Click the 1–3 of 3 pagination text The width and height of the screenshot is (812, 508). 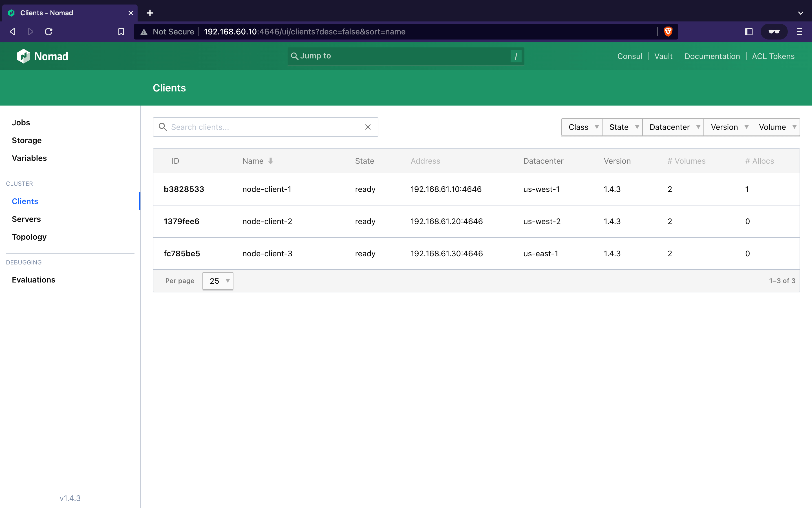point(782,281)
